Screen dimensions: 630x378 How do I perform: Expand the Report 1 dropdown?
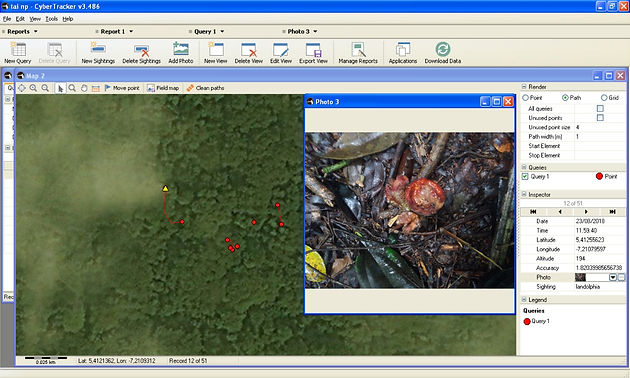131,31
